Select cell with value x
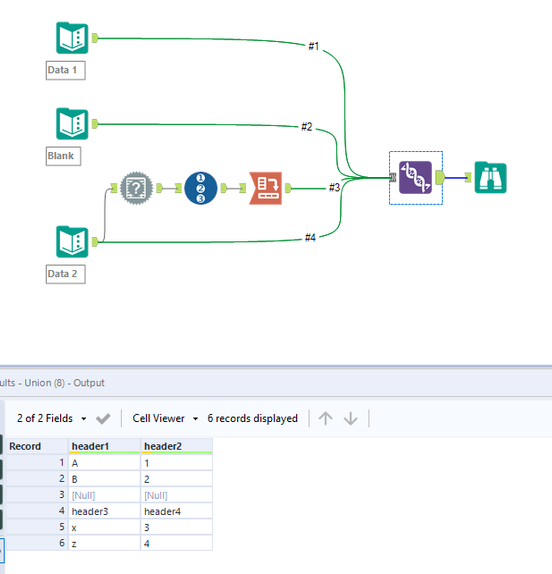The height and width of the screenshot is (574, 552). (104, 528)
